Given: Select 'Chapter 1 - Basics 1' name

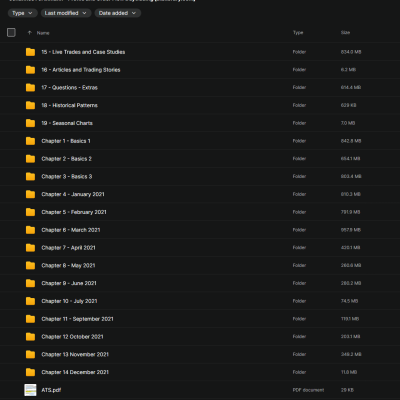Looking at the screenshot, I should click(x=66, y=141).
